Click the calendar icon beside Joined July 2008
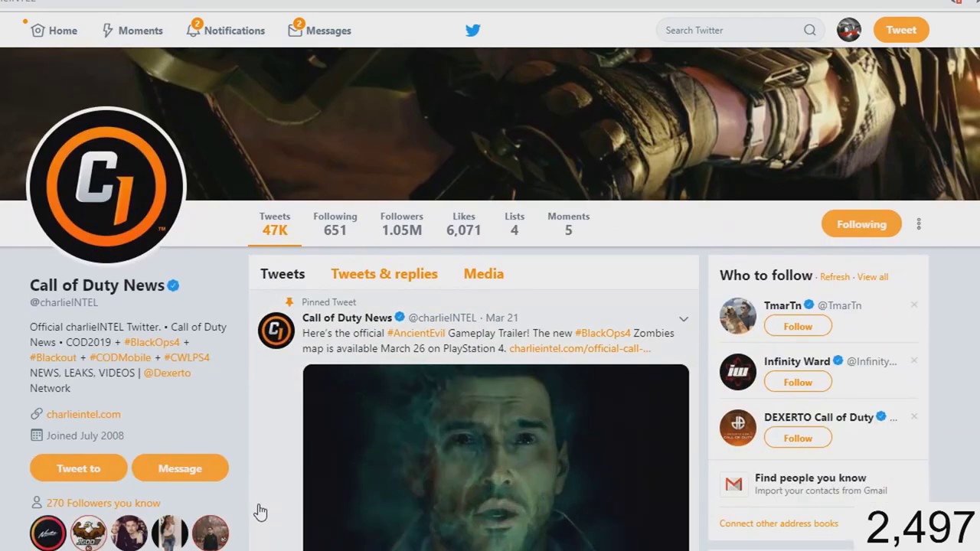The width and height of the screenshot is (980, 551). pyautogui.click(x=36, y=435)
